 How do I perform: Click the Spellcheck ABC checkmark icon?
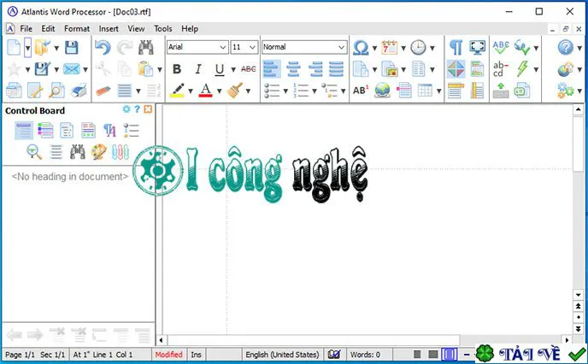[501, 48]
